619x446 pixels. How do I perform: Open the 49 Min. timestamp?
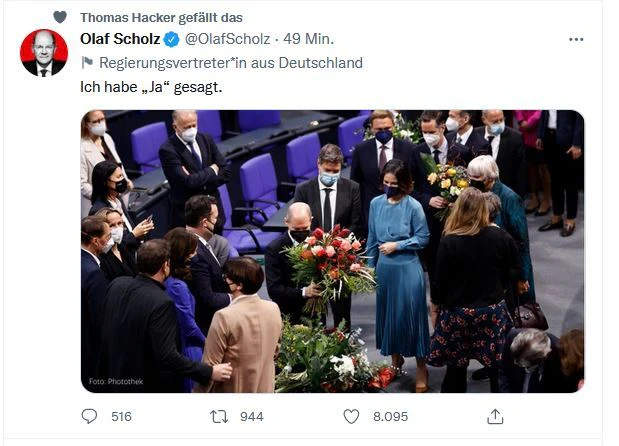pyautogui.click(x=309, y=39)
